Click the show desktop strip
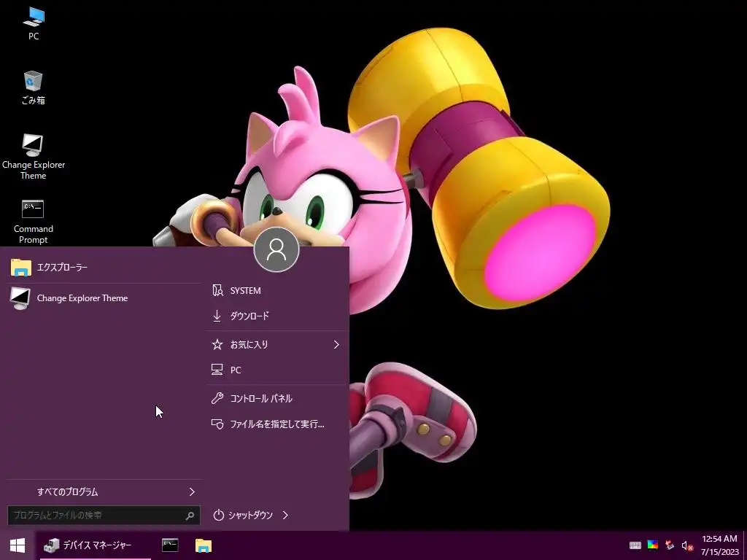This screenshot has height=560, width=747. [745, 545]
